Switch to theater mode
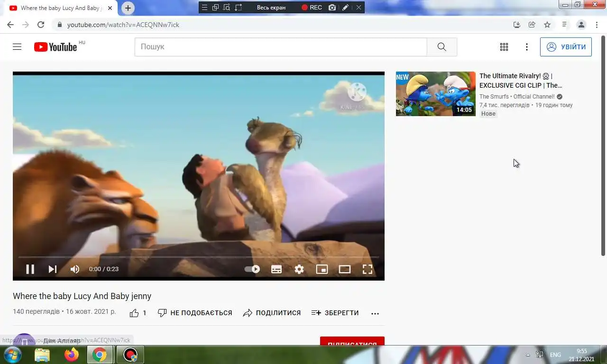607x364 pixels. [345, 269]
